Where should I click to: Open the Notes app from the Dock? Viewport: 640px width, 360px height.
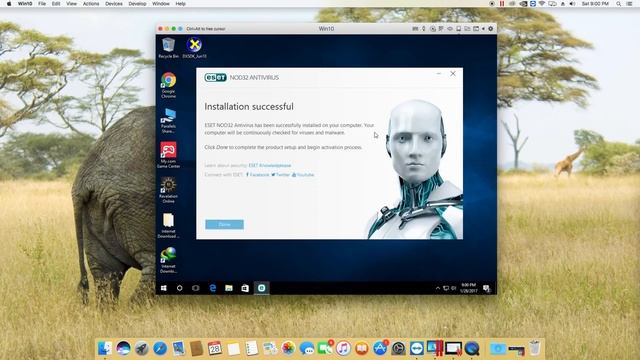(x=233, y=348)
